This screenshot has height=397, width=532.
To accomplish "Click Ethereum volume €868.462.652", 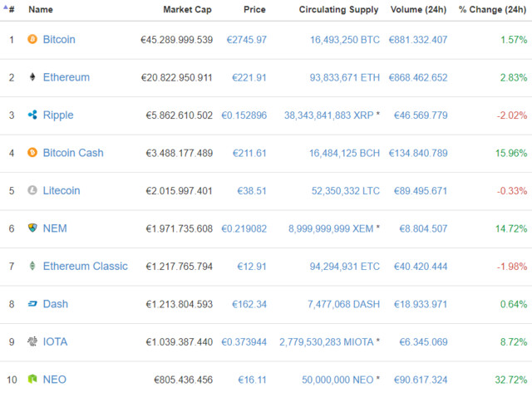I will (418, 77).
